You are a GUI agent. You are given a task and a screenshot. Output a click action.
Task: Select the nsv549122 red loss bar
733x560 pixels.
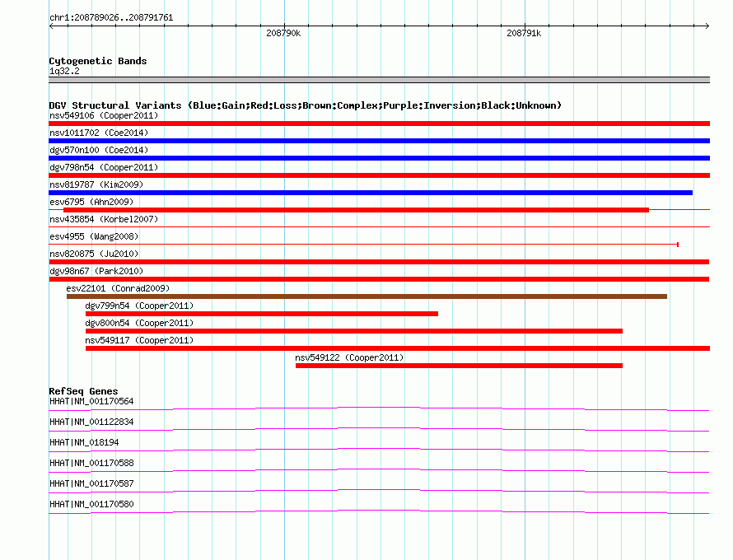tap(459, 366)
